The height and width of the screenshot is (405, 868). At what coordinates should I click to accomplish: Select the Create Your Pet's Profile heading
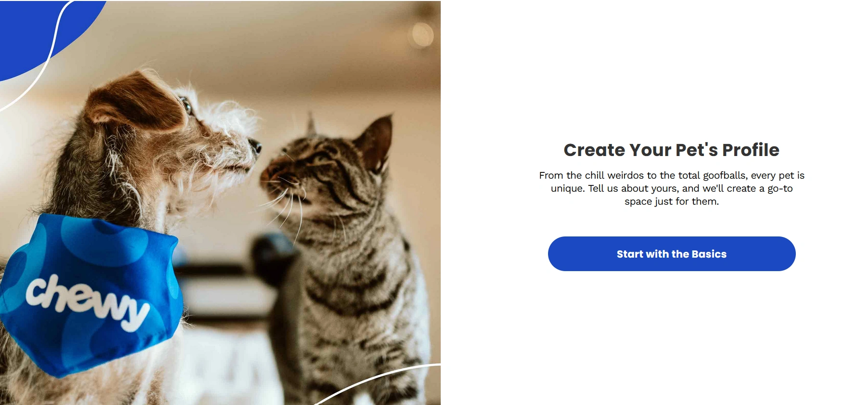[671, 150]
